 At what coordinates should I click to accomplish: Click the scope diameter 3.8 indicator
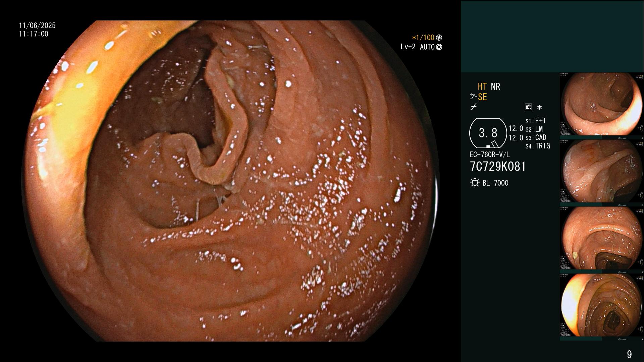488,133
